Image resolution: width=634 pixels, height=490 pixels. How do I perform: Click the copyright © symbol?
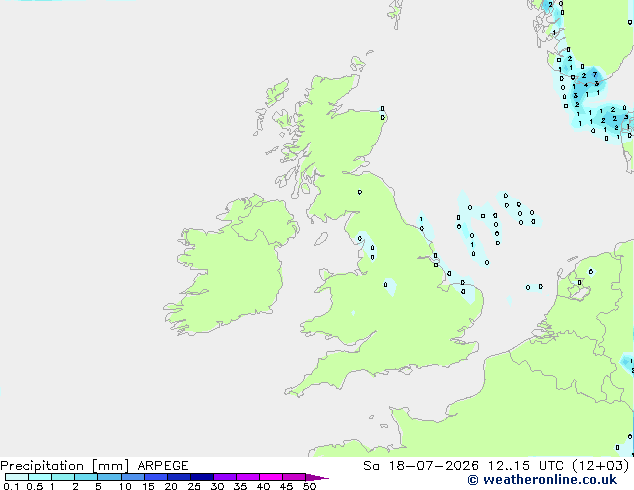[x=473, y=480]
